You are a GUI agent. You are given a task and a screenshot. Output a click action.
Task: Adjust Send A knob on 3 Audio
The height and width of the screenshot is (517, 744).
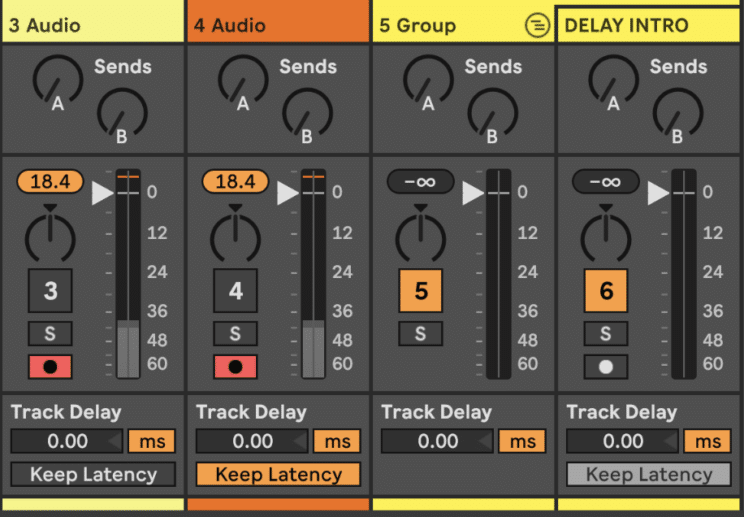[x=58, y=80]
